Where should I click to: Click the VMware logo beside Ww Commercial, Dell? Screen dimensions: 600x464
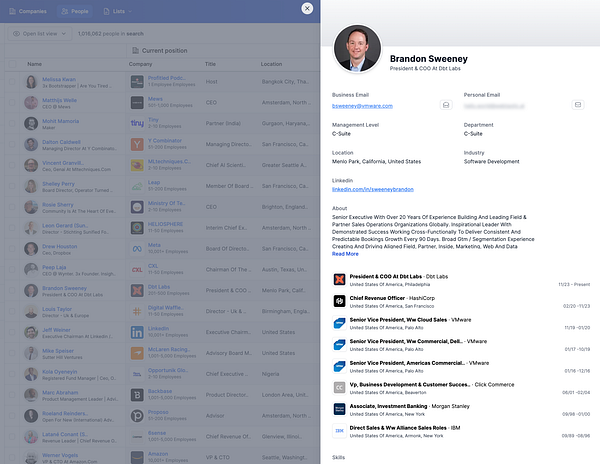tap(339, 344)
